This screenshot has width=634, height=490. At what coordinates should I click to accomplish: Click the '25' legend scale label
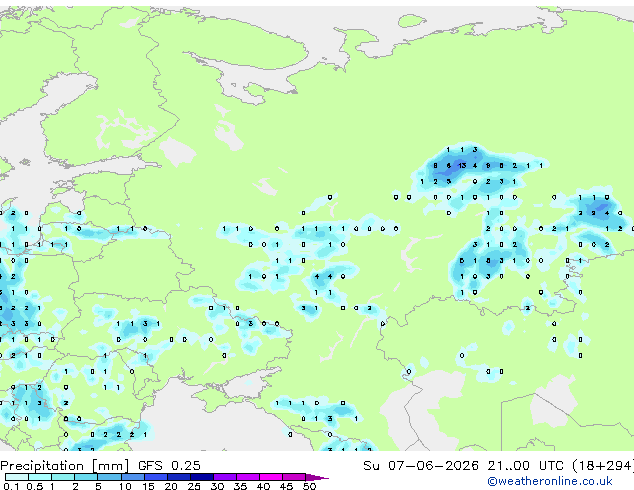[194, 486]
